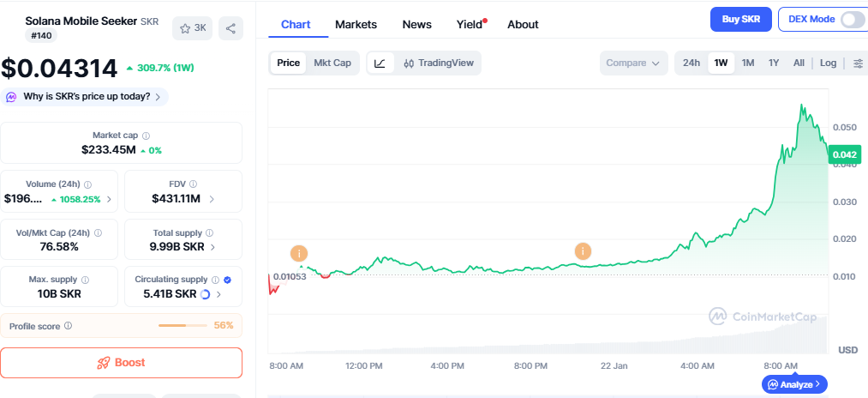The image size is (868, 398).
Task: Open the Compare dropdown
Action: click(x=633, y=63)
